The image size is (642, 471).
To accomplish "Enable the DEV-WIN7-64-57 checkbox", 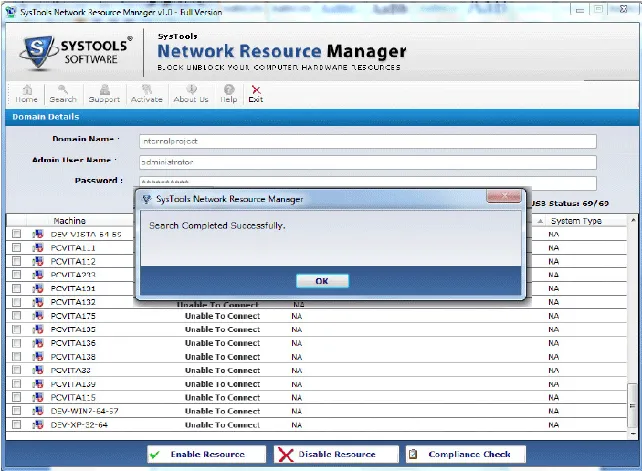I will [x=16, y=411].
